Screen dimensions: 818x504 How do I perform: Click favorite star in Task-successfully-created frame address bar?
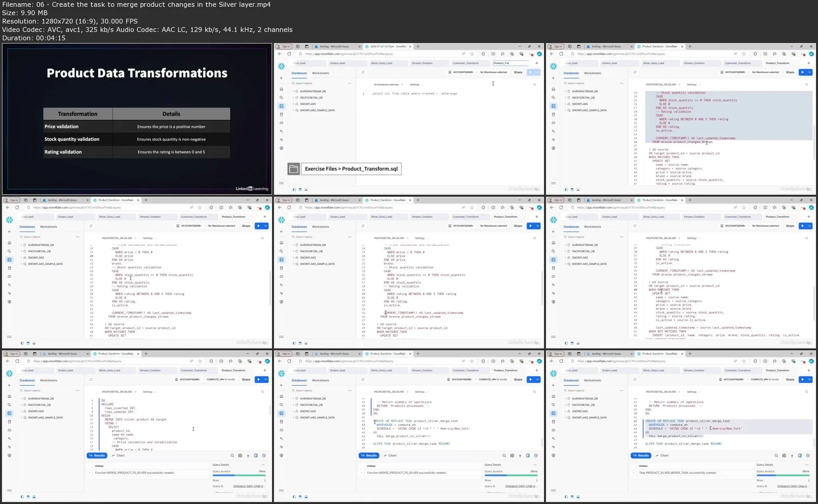tap(744, 361)
